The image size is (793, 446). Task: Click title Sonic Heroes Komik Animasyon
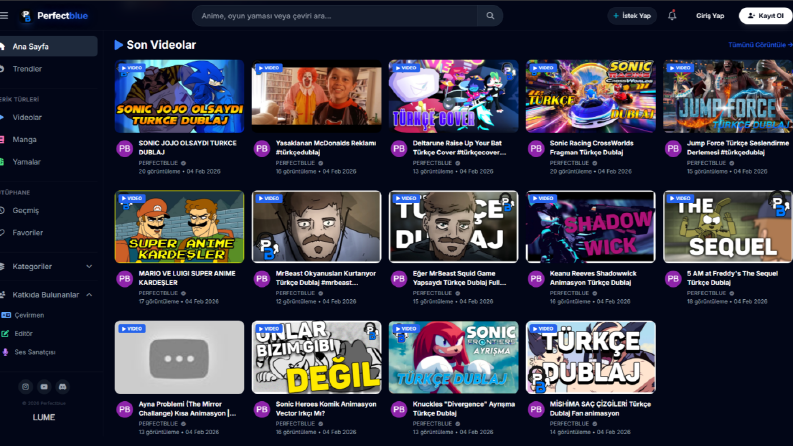coord(326,409)
